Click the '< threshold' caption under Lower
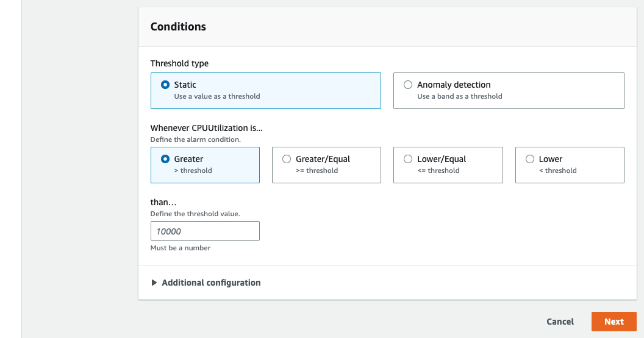The height and width of the screenshot is (338, 644). (557, 171)
